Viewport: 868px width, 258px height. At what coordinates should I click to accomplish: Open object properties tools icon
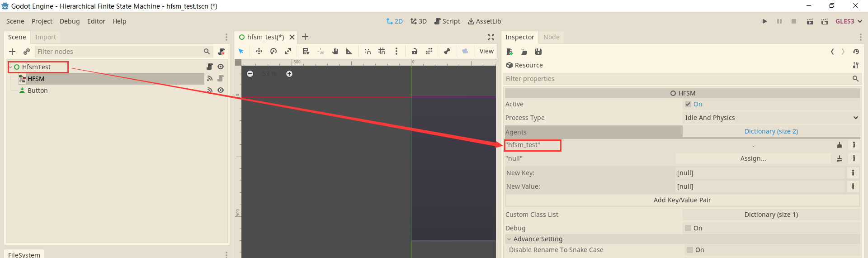click(856, 65)
